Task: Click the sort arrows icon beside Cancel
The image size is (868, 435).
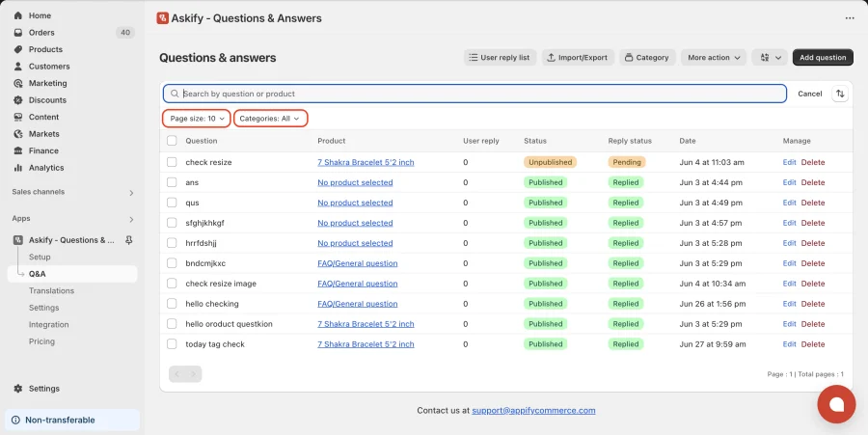Action: click(x=840, y=94)
